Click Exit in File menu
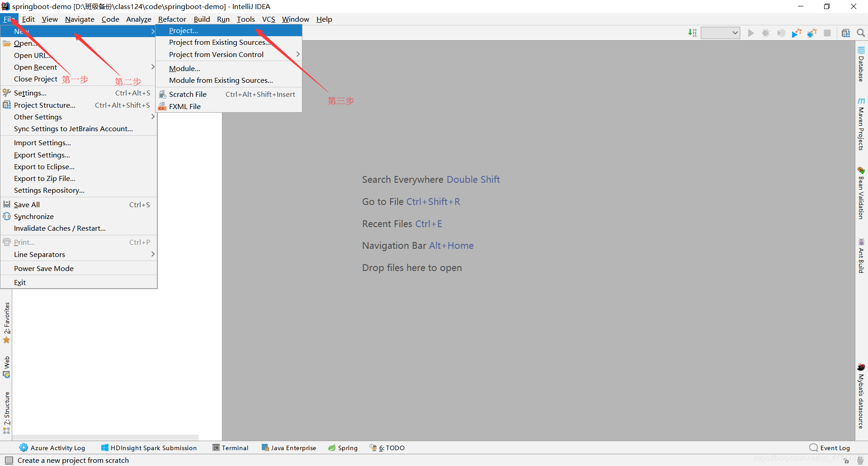Viewport: 868px width, 466px height. tap(78, 282)
